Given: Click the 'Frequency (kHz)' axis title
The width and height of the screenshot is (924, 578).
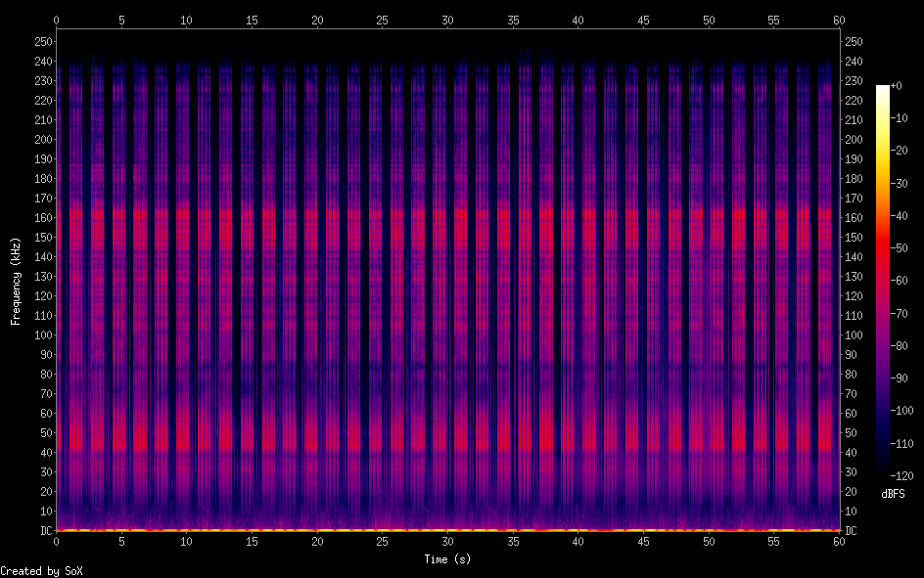Looking at the screenshot, I should (x=16, y=280).
